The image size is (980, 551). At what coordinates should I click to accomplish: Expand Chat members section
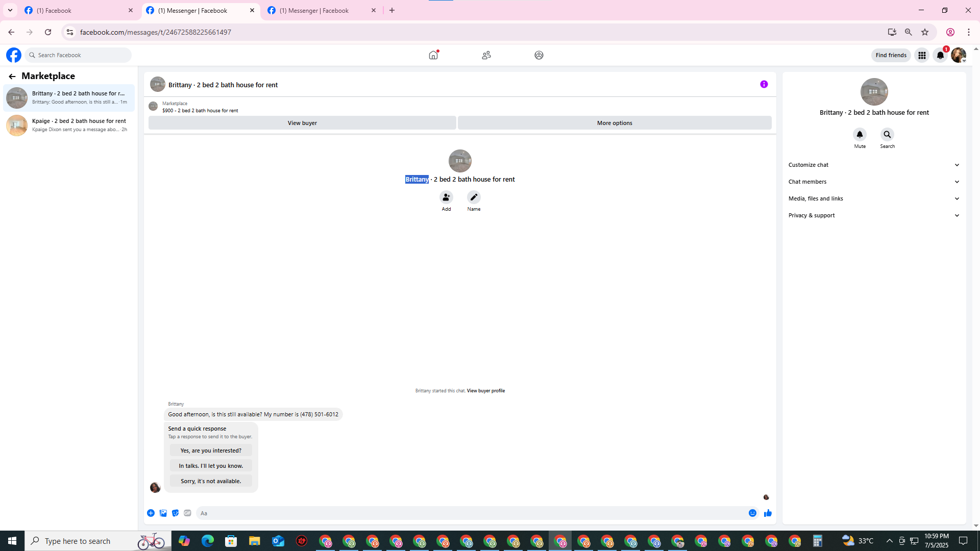point(873,182)
